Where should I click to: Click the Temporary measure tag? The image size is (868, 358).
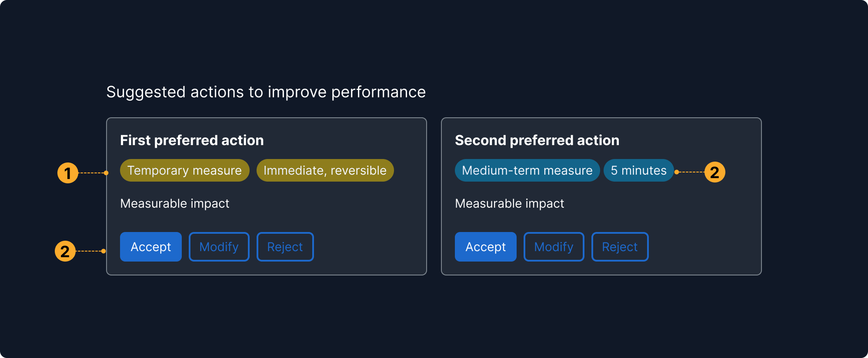[184, 170]
